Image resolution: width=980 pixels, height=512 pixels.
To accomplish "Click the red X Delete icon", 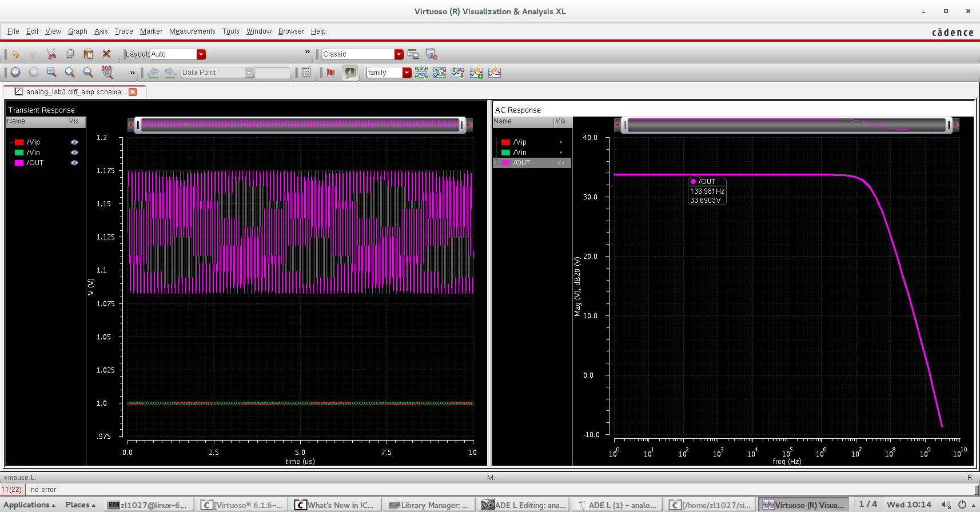I will (106, 54).
